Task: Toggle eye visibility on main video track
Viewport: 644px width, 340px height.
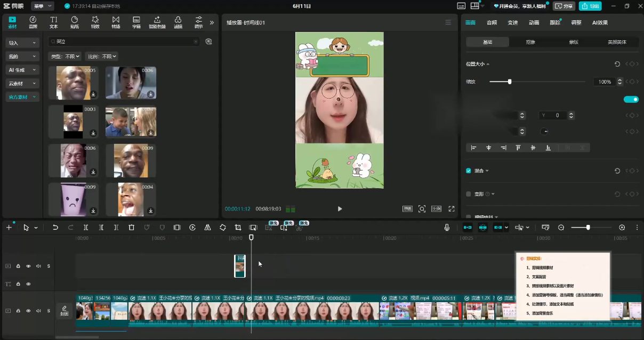Action: (28, 310)
